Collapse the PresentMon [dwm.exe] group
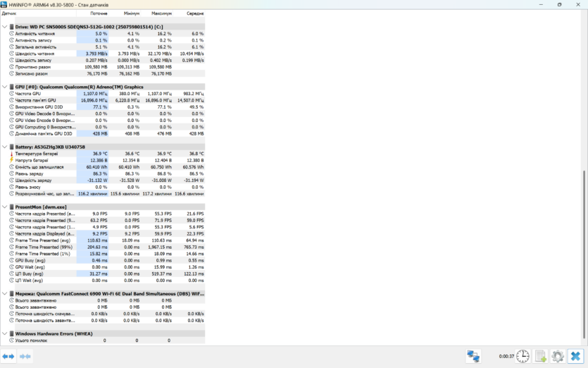Viewport: 588px width, 368px height. pyautogui.click(x=4, y=207)
